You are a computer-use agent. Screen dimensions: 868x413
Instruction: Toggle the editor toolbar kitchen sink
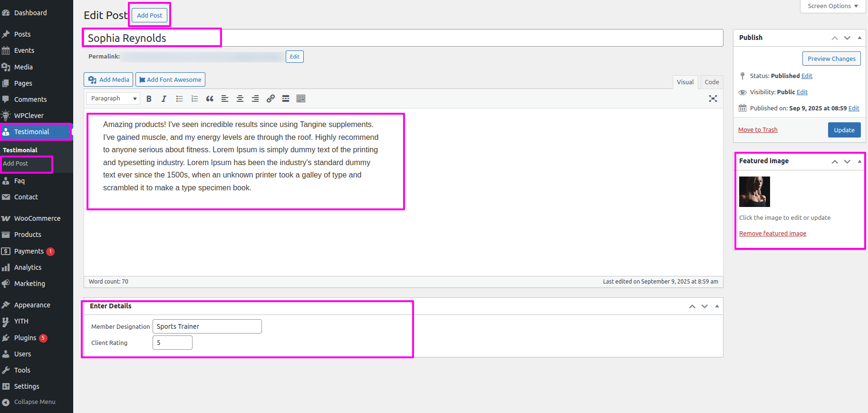click(301, 98)
